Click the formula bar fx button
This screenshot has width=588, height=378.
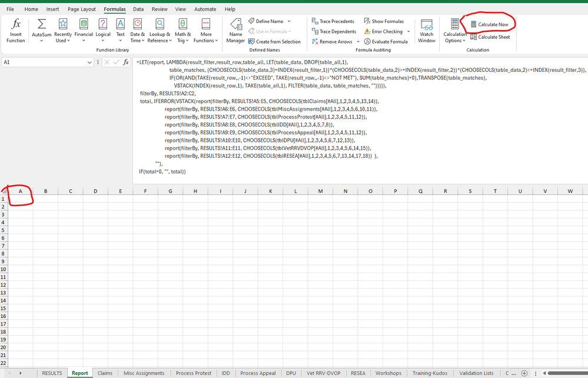click(126, 62)
